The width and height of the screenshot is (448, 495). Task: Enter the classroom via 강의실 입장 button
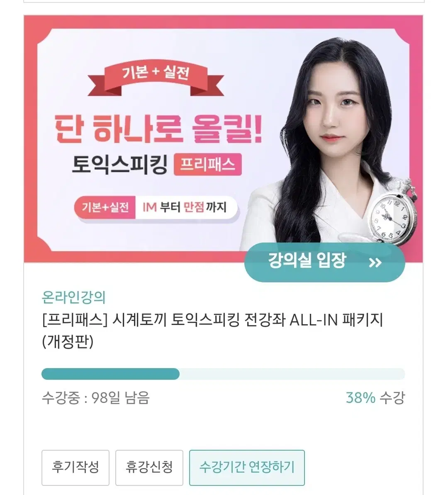coord(324,262)
